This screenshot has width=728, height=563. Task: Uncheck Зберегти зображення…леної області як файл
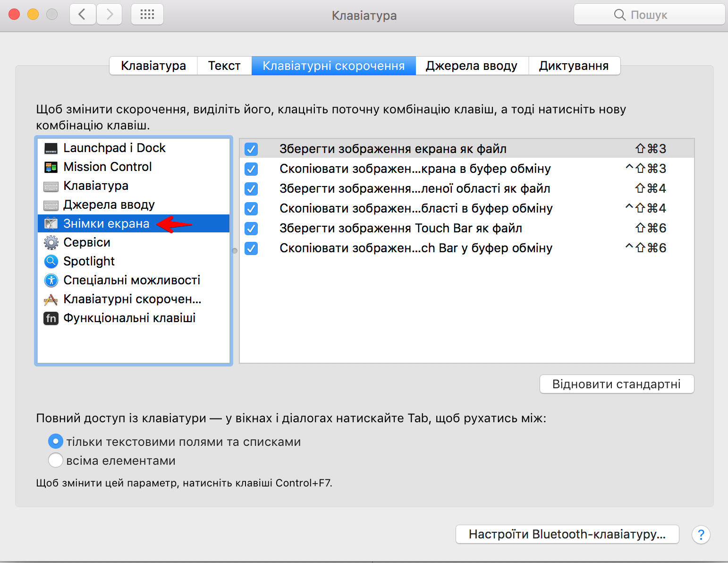pos(251,189)
